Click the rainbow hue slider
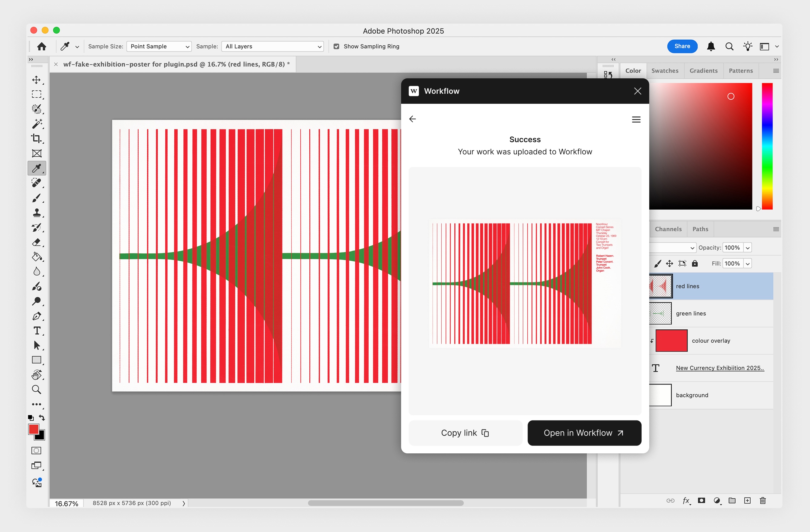This screenshot has height=532, width=810. click(767, 146)
